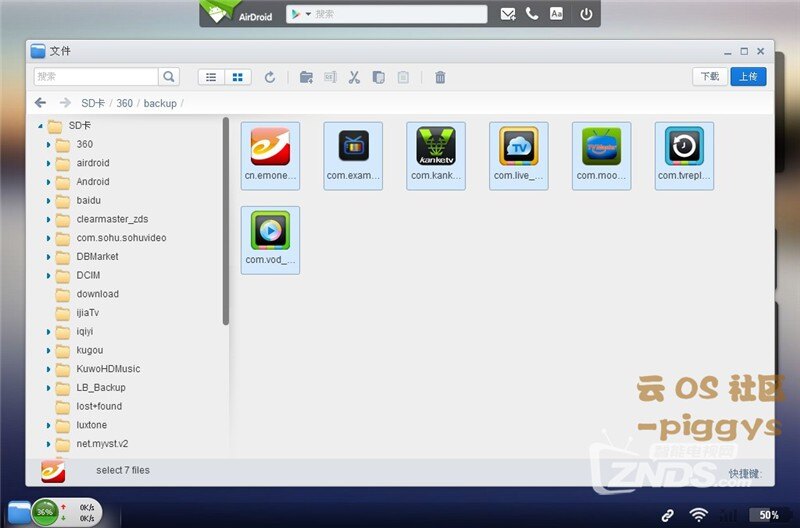Image resolution: width=800 pixels, height=528 pixels.
Task: Switch to grid thumbnail view
Action: (x=238, y=77)
